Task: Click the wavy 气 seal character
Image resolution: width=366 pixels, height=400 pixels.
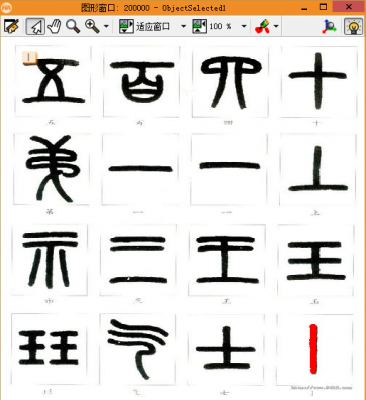Action: [138, 349]
